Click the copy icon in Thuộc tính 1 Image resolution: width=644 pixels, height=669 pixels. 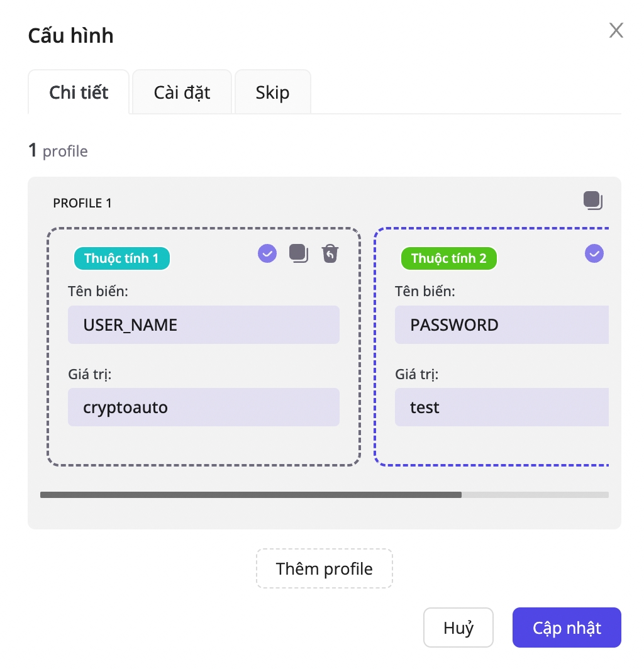pos(299,253)
